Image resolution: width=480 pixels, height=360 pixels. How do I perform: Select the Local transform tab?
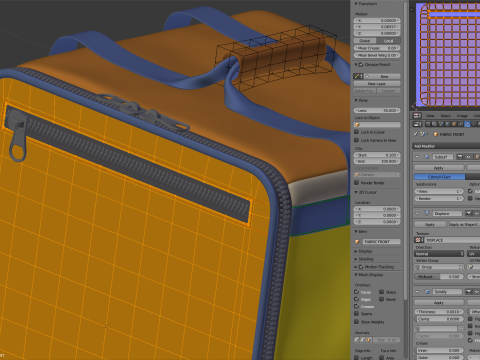(x=388, y=41)
